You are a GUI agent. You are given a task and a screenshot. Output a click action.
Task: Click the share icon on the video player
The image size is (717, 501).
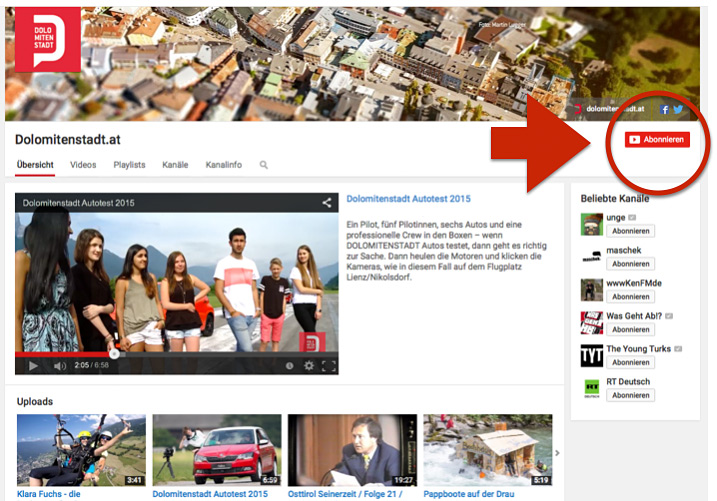click(326, 203)
